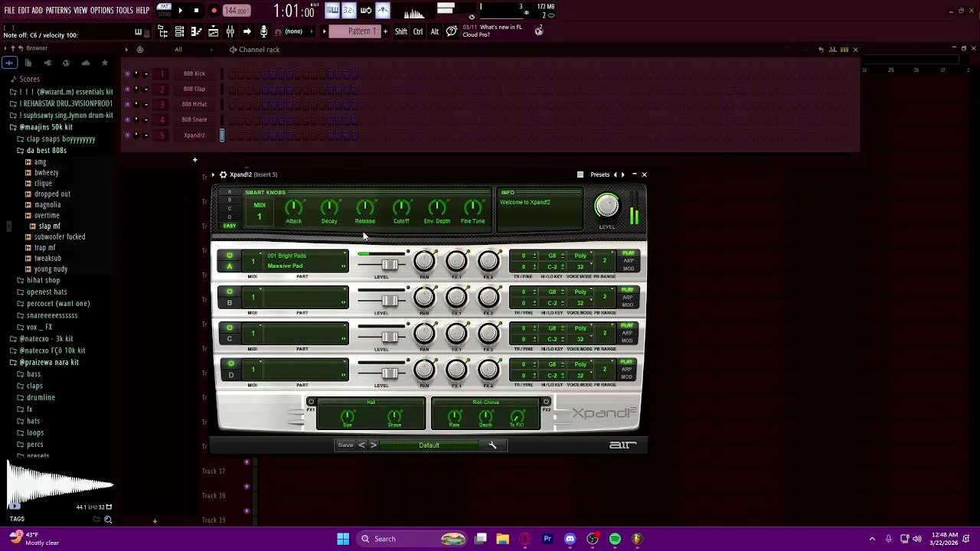980x551 pixels.
Task: Open the FILE menu
Action: (9, 11)
